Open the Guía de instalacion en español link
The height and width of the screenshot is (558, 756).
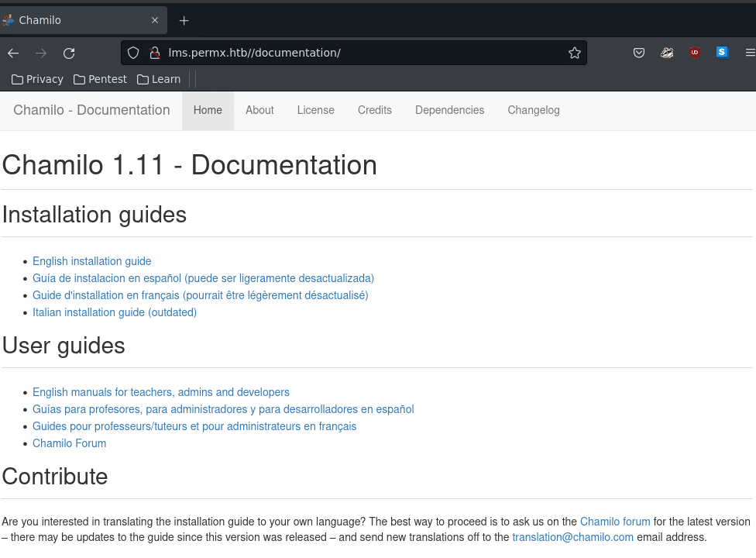tap(203, 278)
